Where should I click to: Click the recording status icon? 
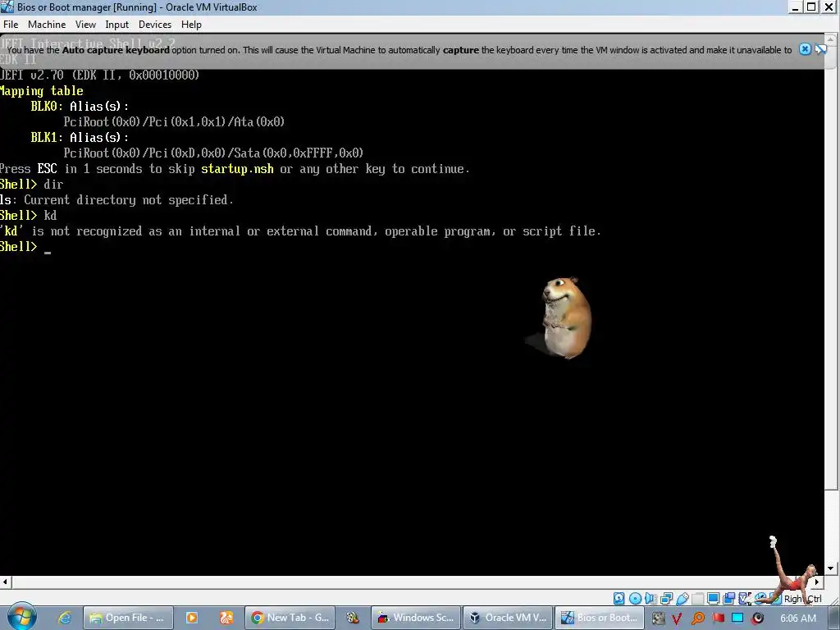point(728,598)
